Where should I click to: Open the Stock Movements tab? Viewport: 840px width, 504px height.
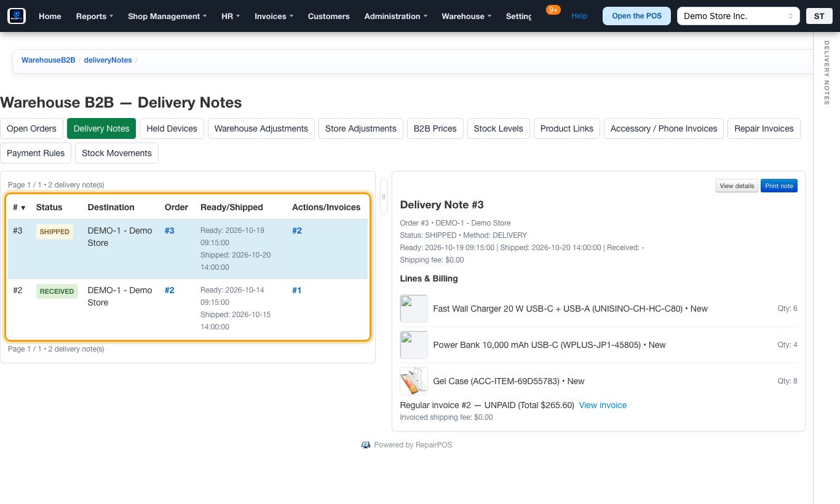117,153
